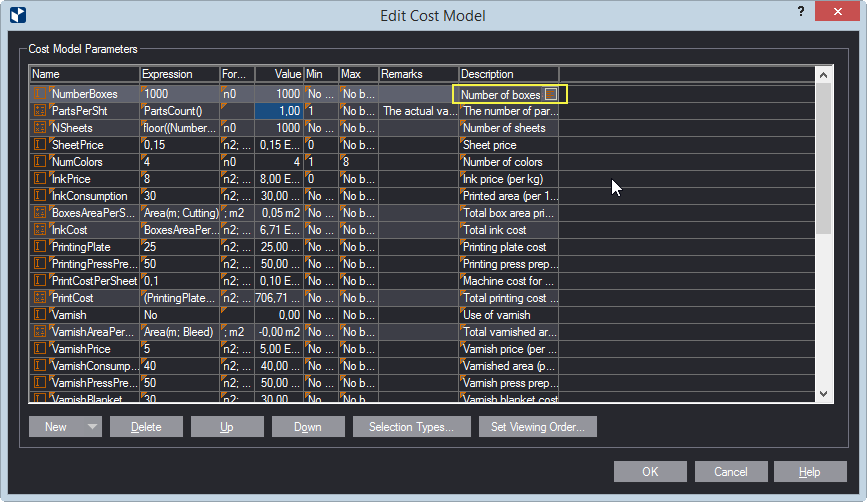Click the Value column header
Viewport: 867px width, 502px height.
279,74
